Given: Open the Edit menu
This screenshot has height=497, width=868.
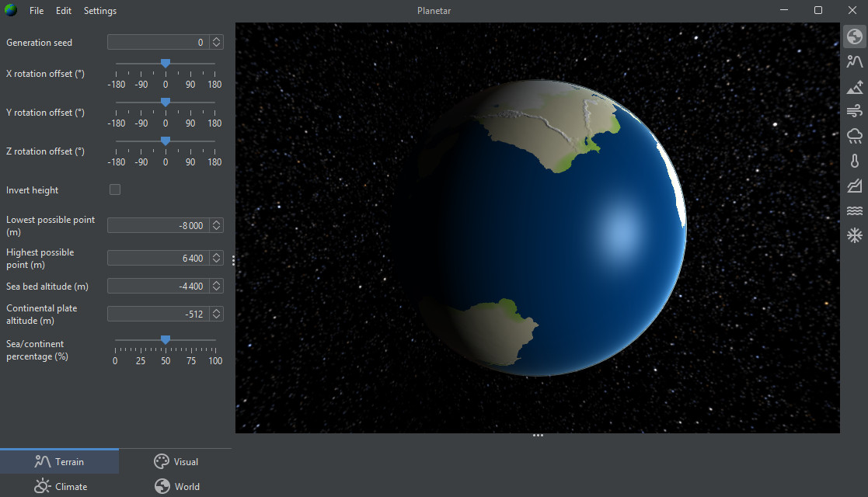Looking at the screenshot, I should (x=63, y=10).
